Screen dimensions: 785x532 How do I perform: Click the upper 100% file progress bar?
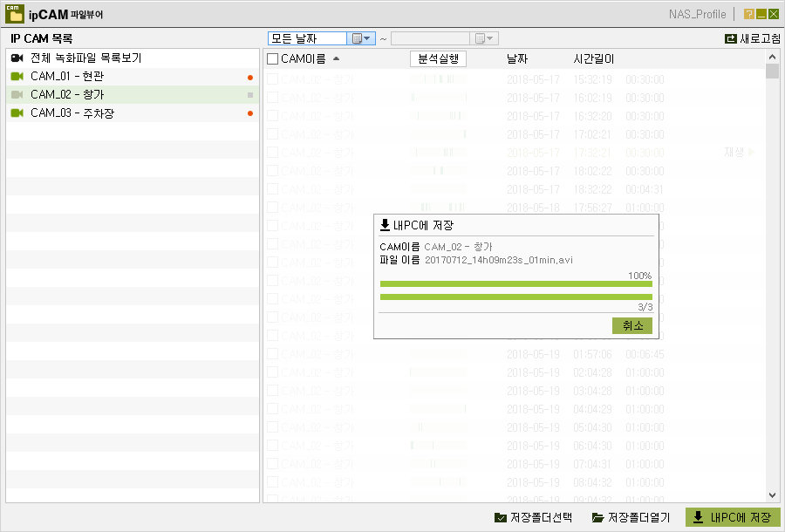(515, 283)
